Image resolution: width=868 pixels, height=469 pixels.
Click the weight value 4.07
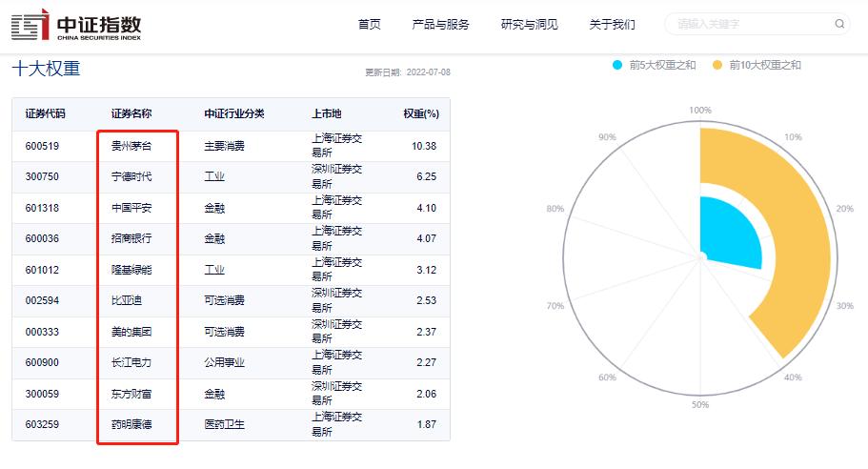point(426,238)
